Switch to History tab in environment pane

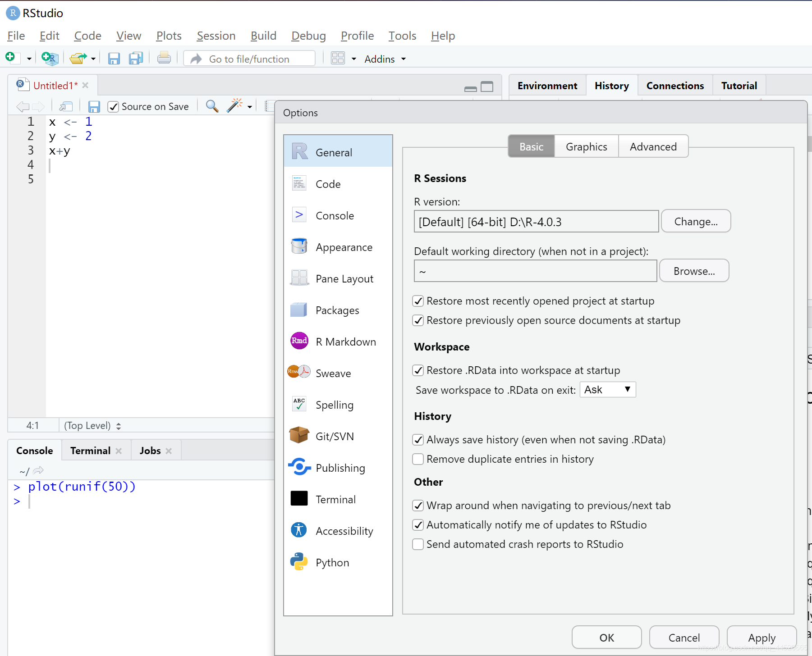coord(611,86)
